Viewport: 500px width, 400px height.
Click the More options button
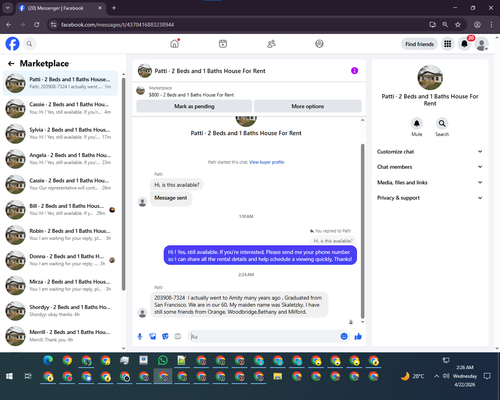point(308,106)
